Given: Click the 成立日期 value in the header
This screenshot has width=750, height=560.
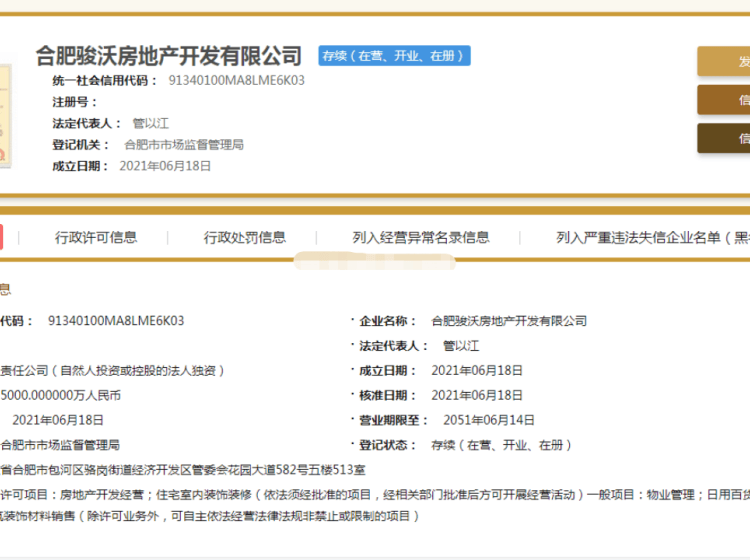Looking at the screenshot, I should click(x=165, y=166).
